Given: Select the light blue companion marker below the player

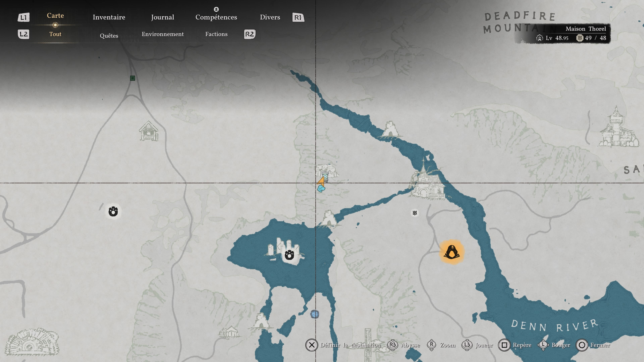Looking at the screenshot, I should 321,189.
